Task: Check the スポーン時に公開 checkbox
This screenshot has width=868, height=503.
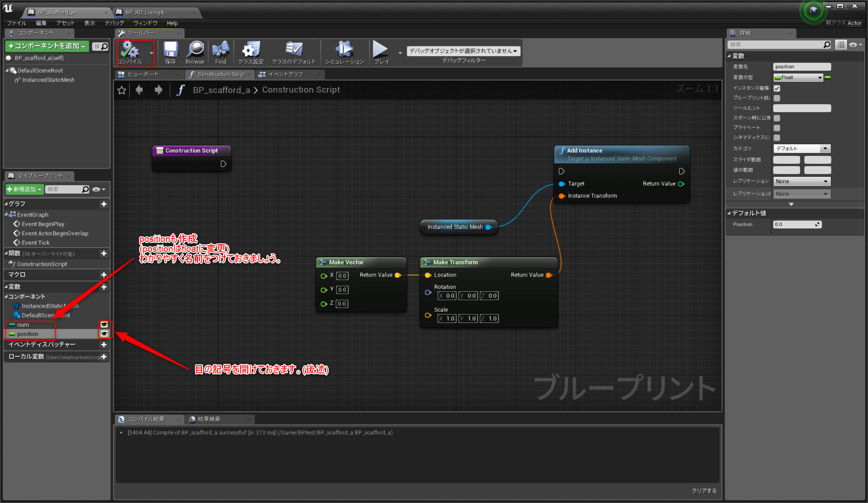Action: [777, 118]
